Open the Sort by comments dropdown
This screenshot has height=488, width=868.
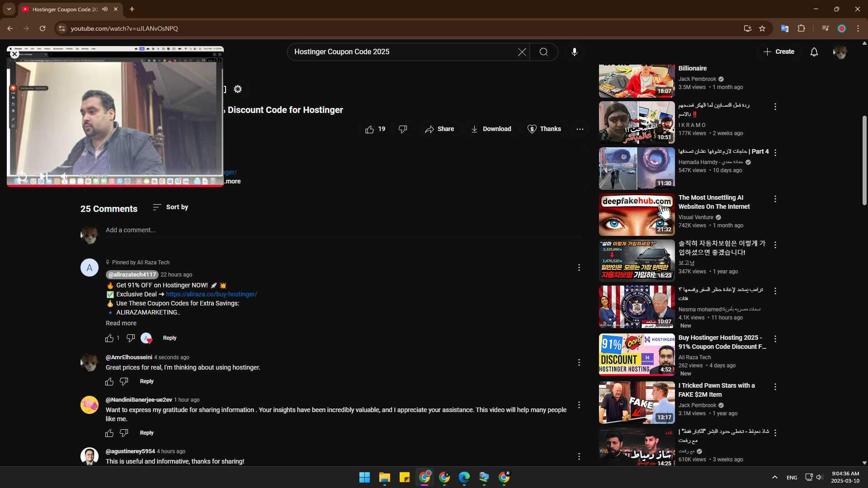[170, 207]
